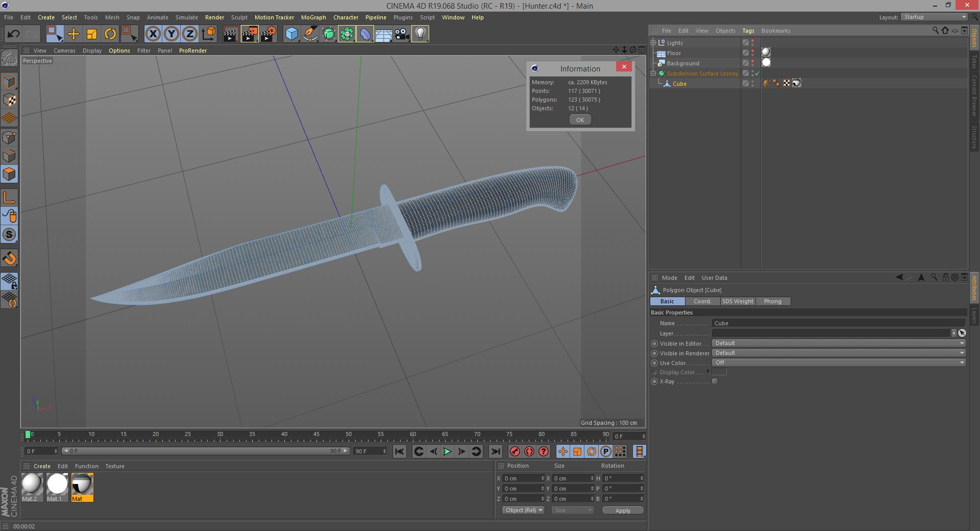Click Make Editable icon in left palette
The height and width of the screenshot is (531, 980).
click(9, 59)
